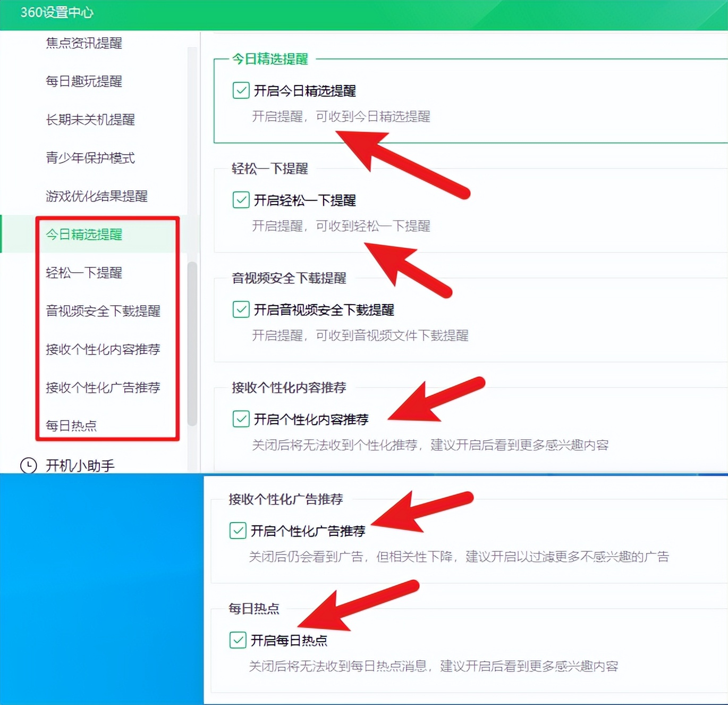Select 今日精选提醒 in the sidebar
This screenshot has width=728, height=705.
tap(83, 234)
